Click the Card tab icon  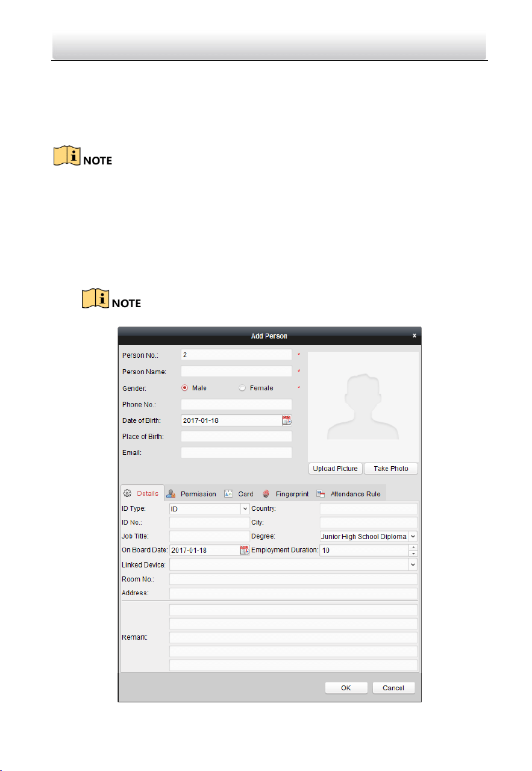(229, 493)
